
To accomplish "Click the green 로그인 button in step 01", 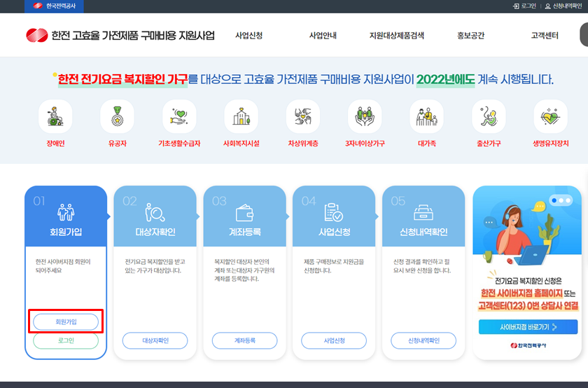I will pyautogui.click(x=66, y=340).
